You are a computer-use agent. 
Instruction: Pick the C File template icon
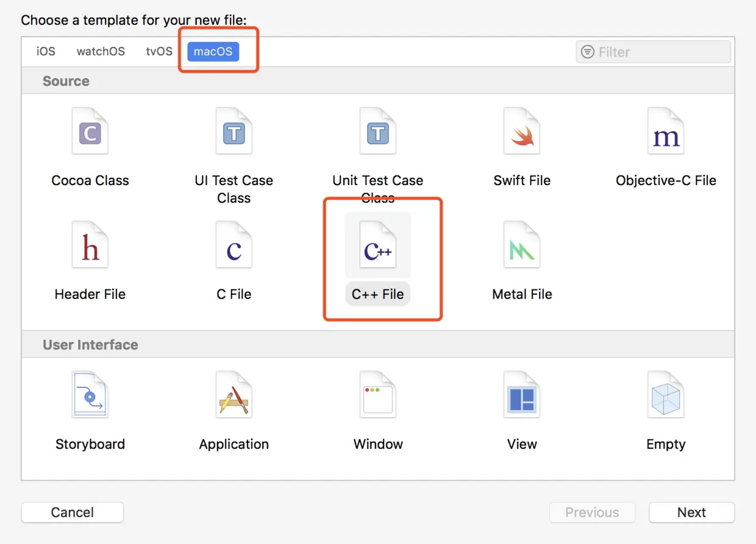coord(234,245)
